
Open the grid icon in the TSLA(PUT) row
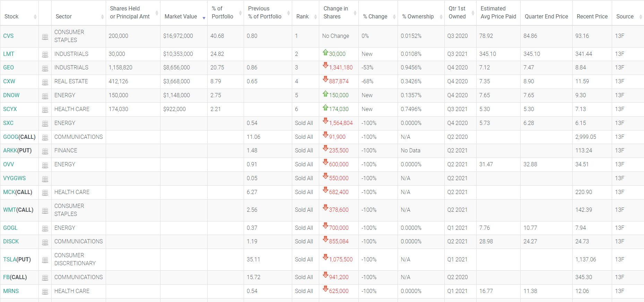pyautogui.click(x=45, y=260)
